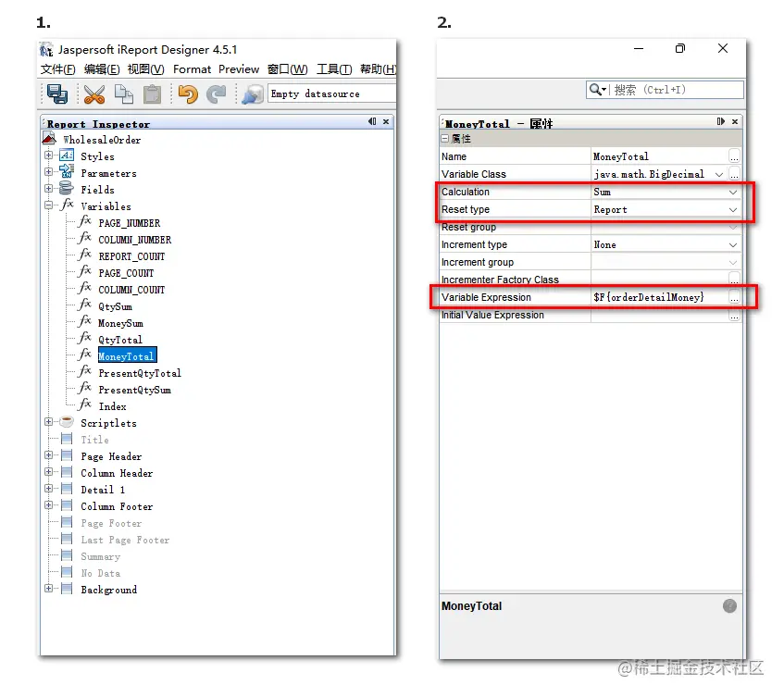
Task: Open the Empty datasource combo box
Action: 332,94
